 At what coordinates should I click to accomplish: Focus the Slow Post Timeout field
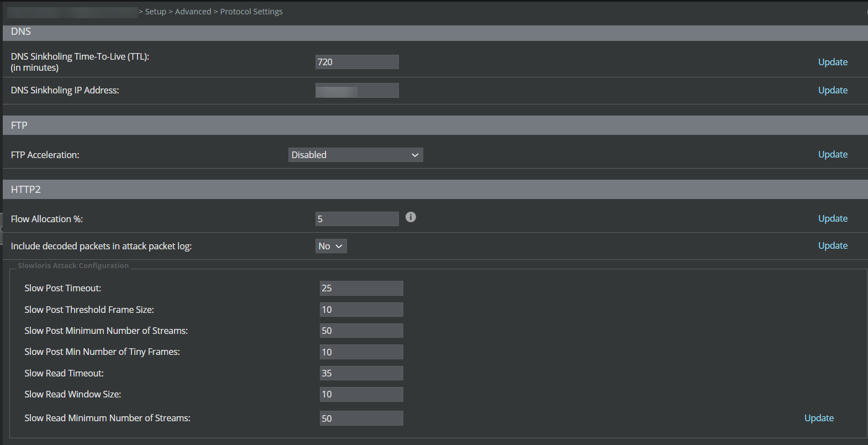click(x=361, y=288)
